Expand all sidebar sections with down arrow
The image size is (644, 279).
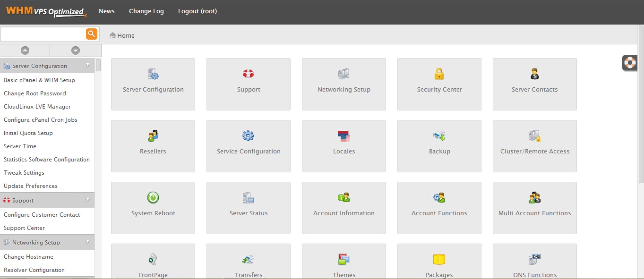coord(76,51)
